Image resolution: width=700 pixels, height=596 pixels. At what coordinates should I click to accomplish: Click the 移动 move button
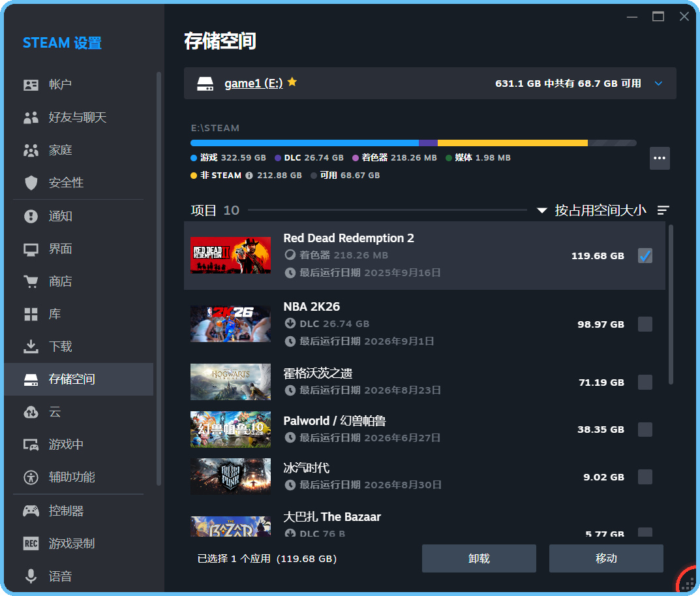coord(606,559)
